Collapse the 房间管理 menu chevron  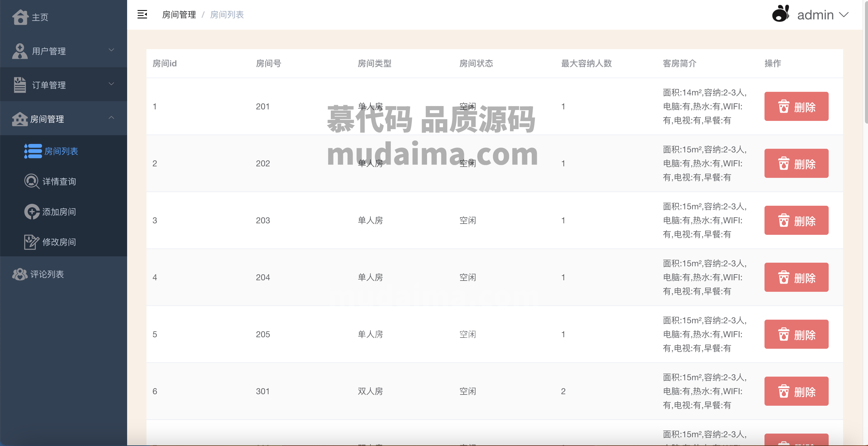coord(111,118)
